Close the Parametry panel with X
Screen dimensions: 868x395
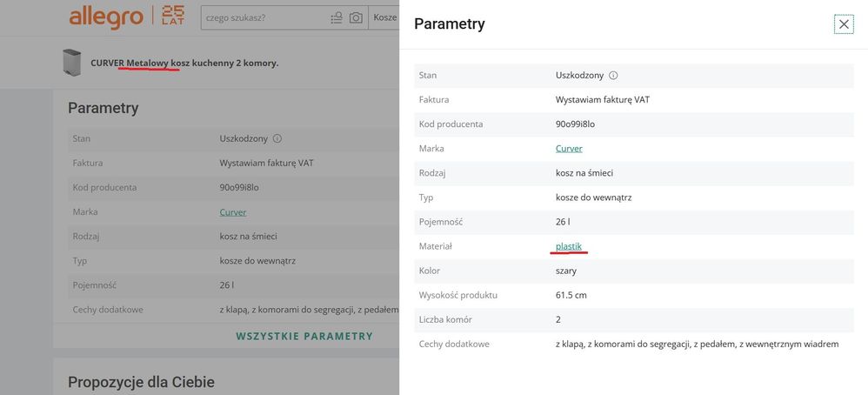click(844, 24)
